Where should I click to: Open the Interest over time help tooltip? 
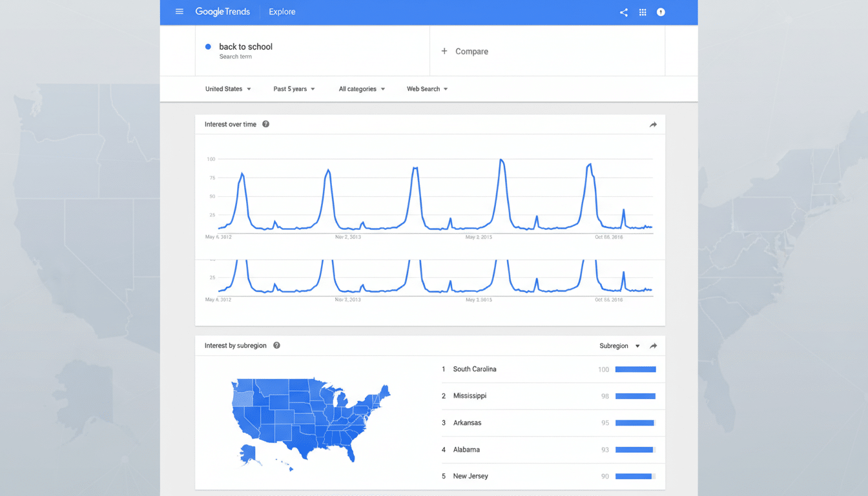265,124
